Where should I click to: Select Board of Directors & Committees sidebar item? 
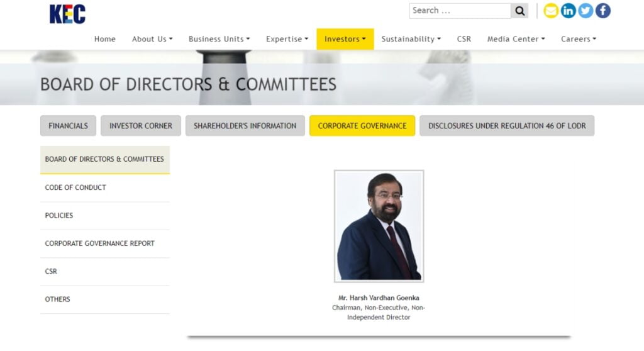(x=105, y=160)
